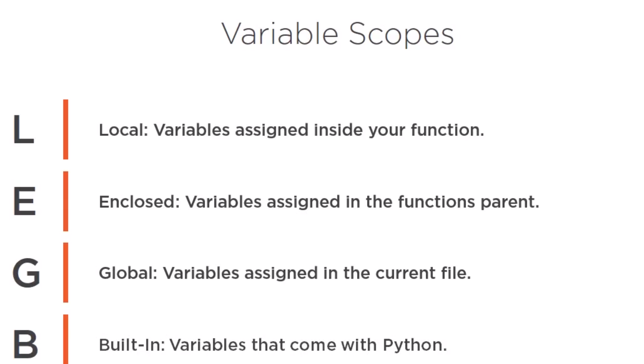This screenshot has width=644, height=364.
Task: Click the word Scopes in the title
Action: (401, 34)
